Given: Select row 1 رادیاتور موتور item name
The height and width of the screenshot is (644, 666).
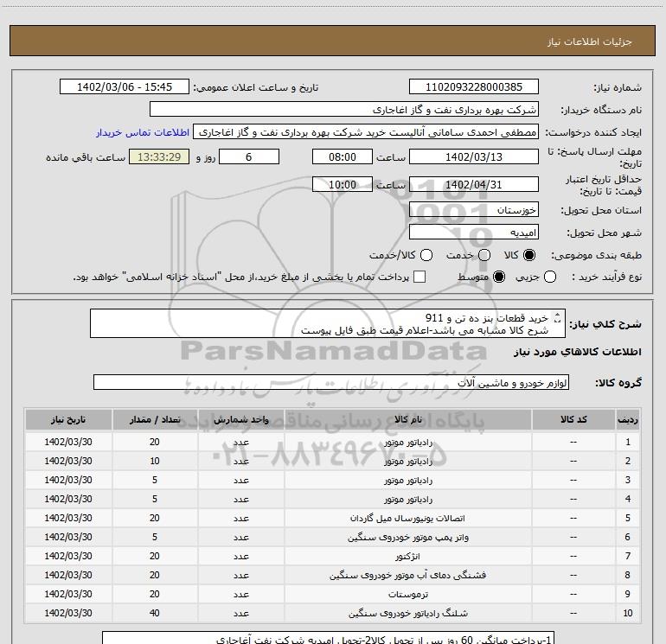Looking at the screenshot, I should coord(408,443).
